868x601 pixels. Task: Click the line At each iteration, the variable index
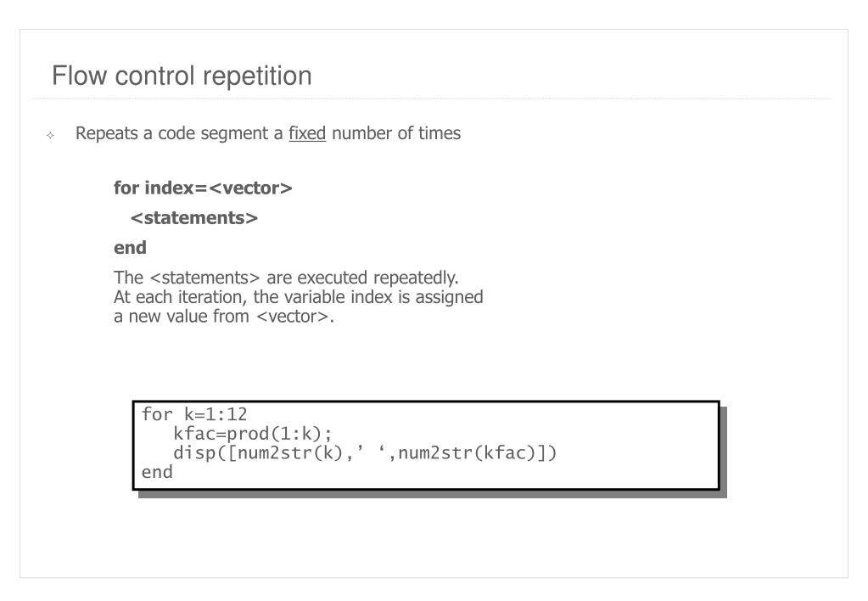pyautogui.click(x=299, y=297)
